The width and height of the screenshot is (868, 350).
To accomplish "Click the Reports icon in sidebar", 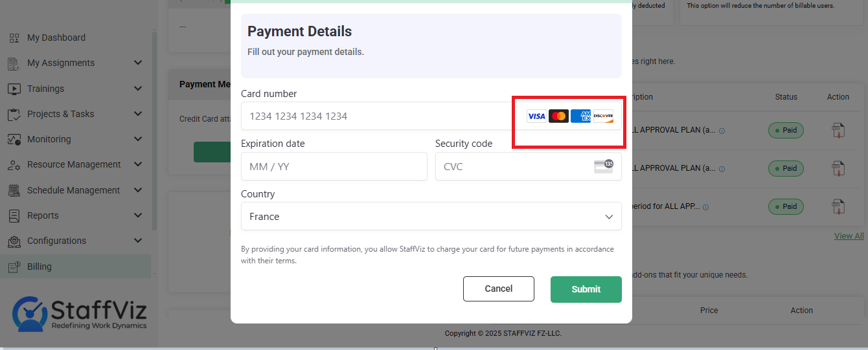I will 14,215.
